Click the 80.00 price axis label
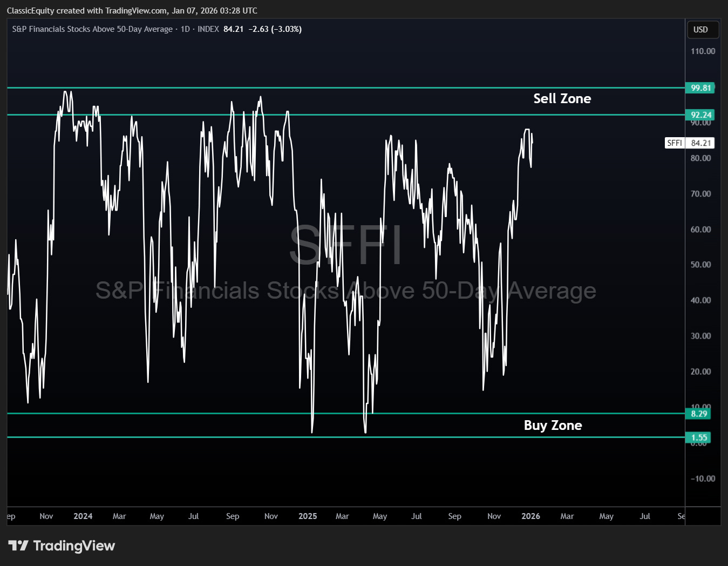Screen dimensions: 728x566 point(700,158)
